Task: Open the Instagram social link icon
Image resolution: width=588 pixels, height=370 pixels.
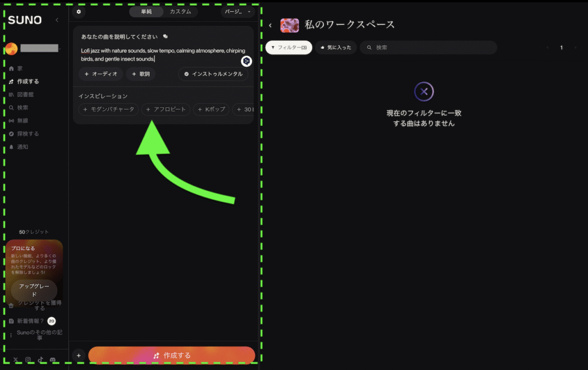Action: (28, 360)
